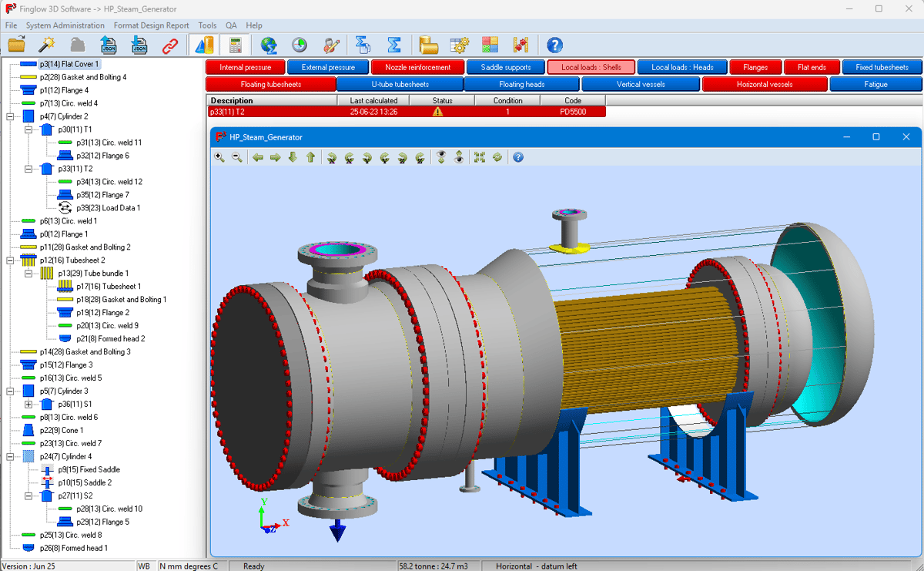The width and height of the screenshot is (924, 571).
Task: Toggle the Fatigue calculation filter
Action: click(875, 84)
